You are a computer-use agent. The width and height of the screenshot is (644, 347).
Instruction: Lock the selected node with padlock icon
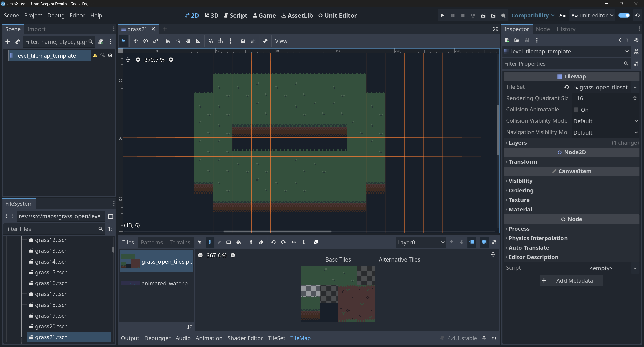pyautogui.click(x=243, y=41)
